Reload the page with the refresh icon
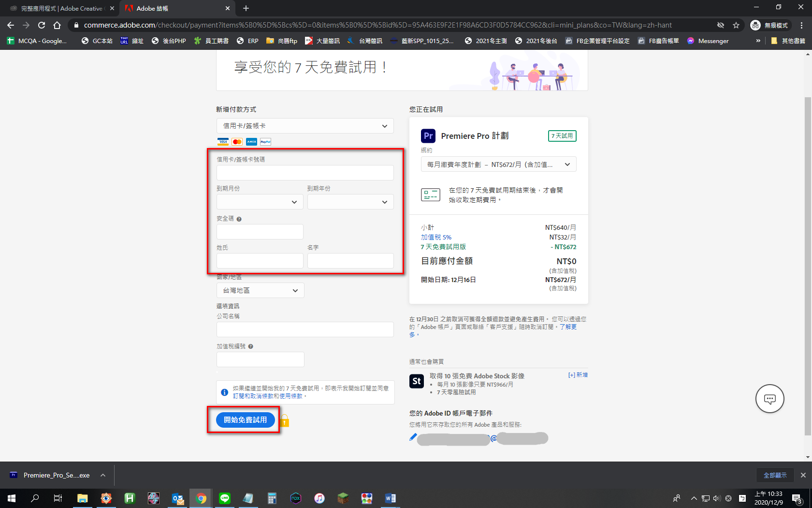The image size is (812, 508). pos(42,25)
